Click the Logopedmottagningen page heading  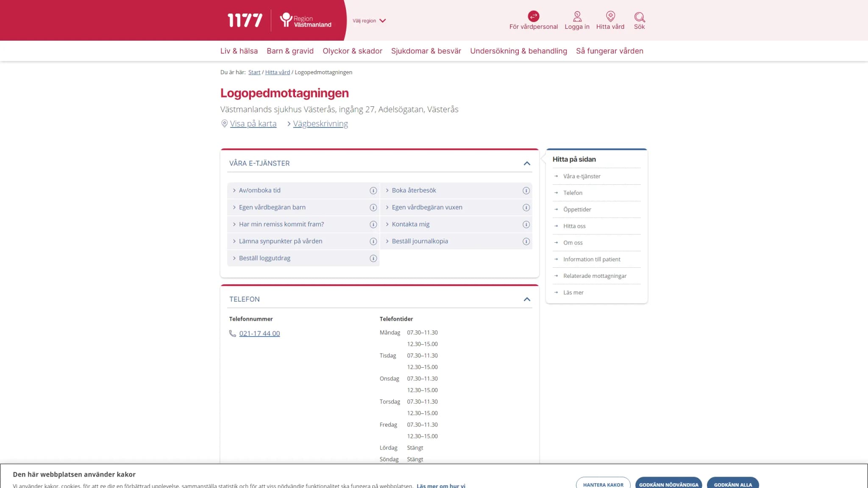(284, 93)
